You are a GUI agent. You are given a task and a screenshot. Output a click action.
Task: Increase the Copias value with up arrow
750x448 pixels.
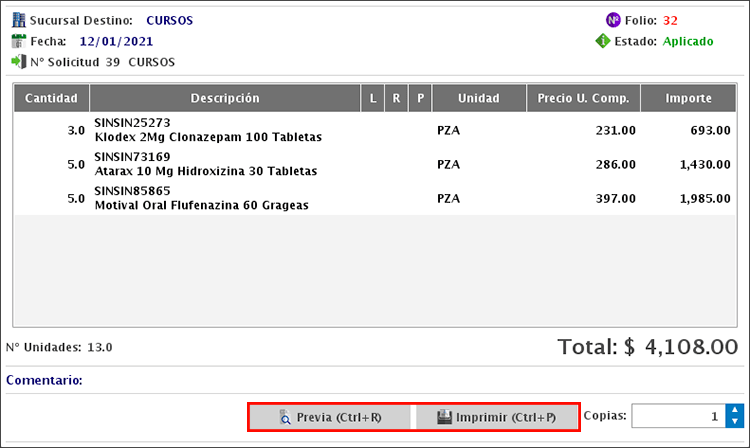click(735, 410)
